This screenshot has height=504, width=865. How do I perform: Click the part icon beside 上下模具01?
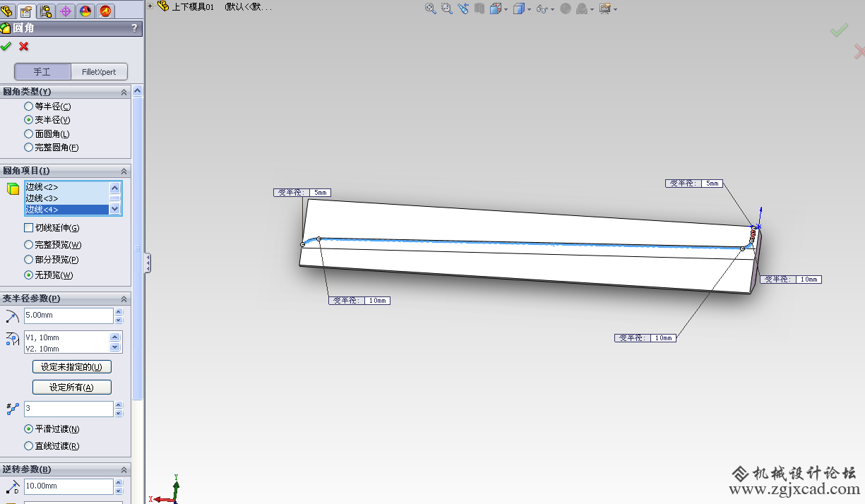163,6
